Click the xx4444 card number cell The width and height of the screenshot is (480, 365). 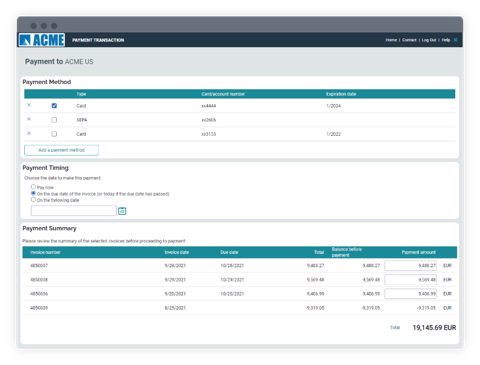[x=209, y=106]
